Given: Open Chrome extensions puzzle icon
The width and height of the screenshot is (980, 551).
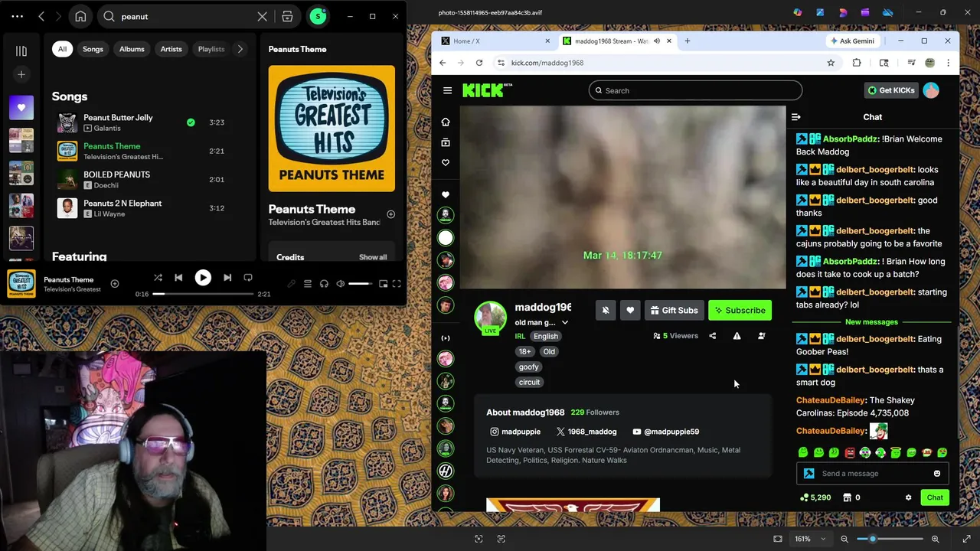Looking at the screenshot, I should coord(857,63).
